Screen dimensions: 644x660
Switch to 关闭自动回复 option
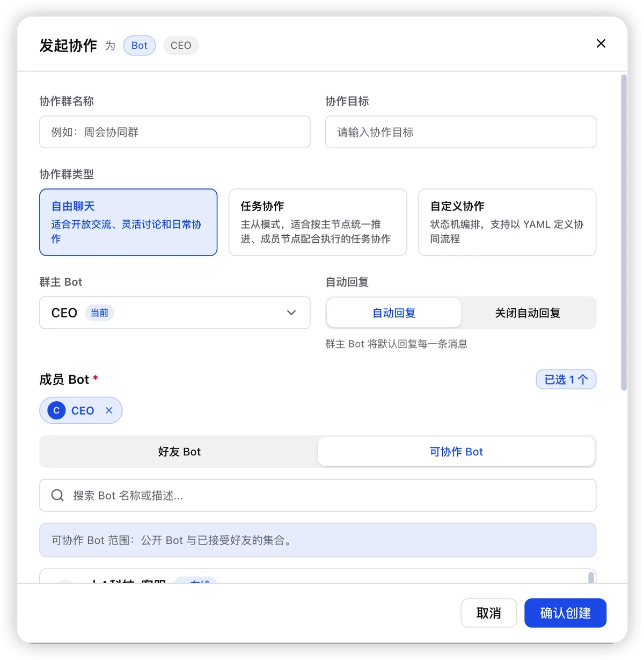click(x=528, y=313)
